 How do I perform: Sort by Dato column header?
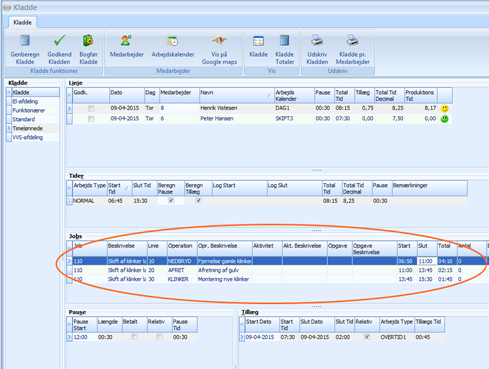[127, 96]
